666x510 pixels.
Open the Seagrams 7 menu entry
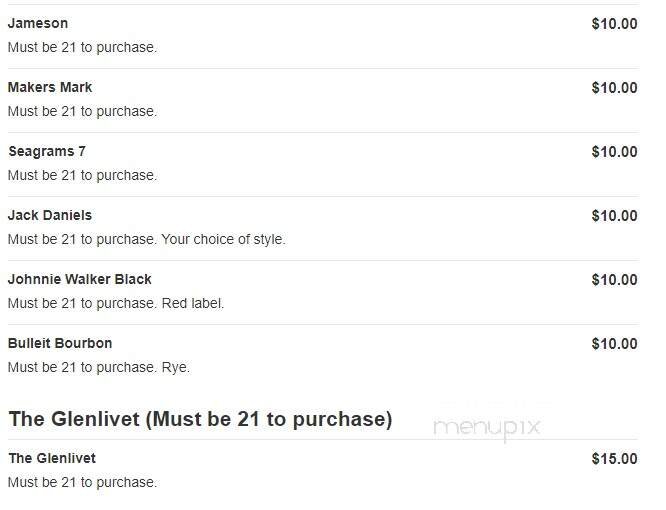(47, 151)
